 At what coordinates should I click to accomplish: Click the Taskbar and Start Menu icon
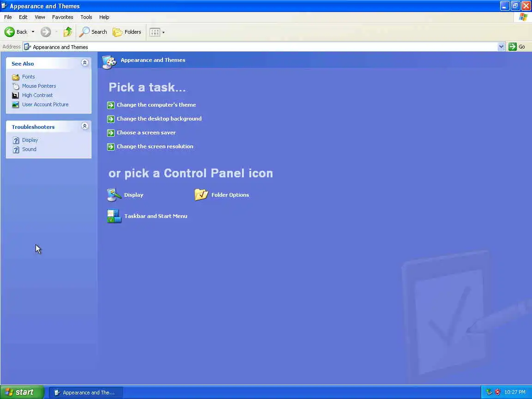(x=114, y=216)
